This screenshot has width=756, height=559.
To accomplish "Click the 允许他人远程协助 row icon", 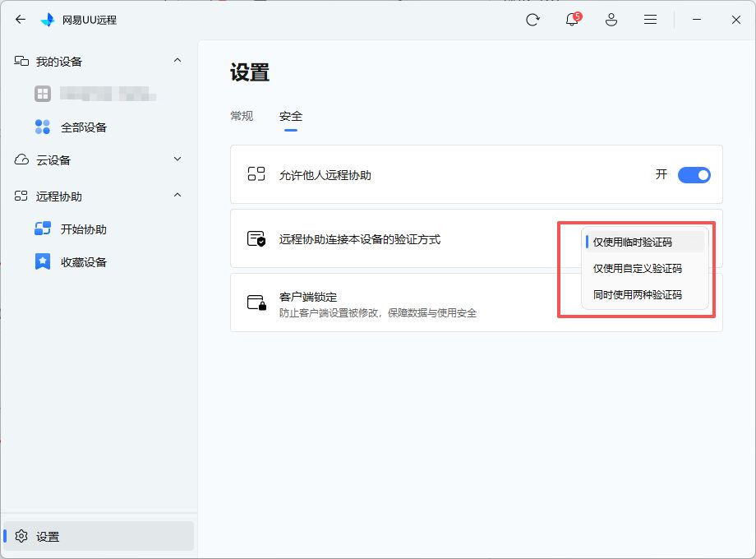I will [256, 173].
